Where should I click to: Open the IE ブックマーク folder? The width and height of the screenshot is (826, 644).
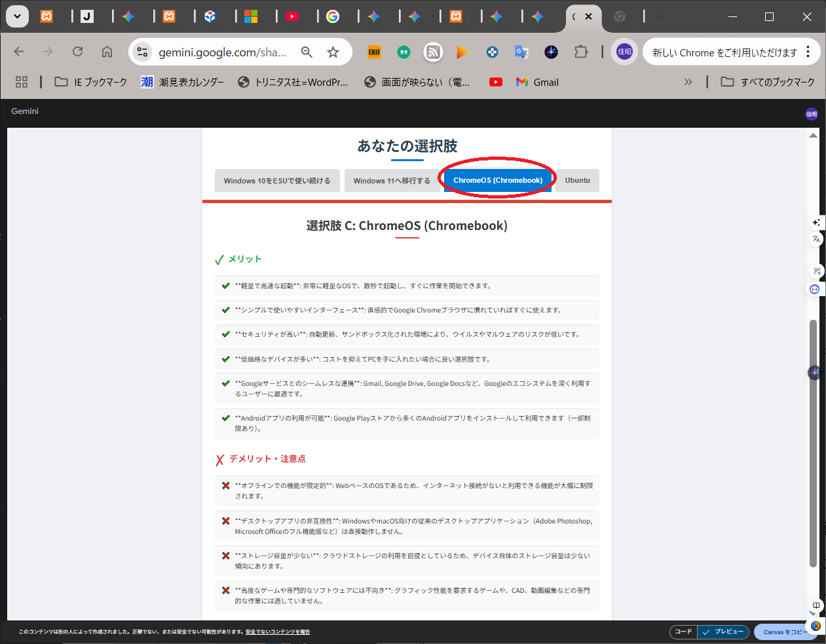(90, 82)
